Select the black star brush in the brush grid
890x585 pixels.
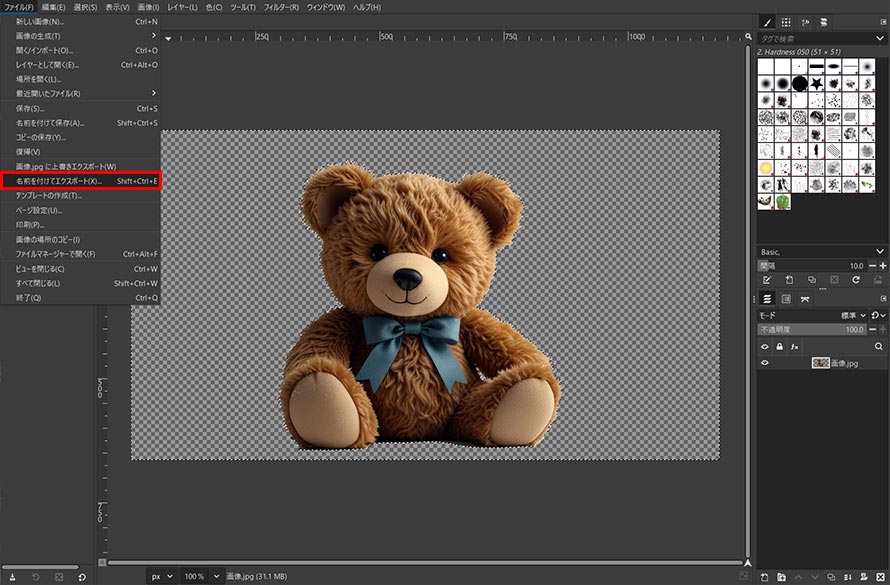816,83
